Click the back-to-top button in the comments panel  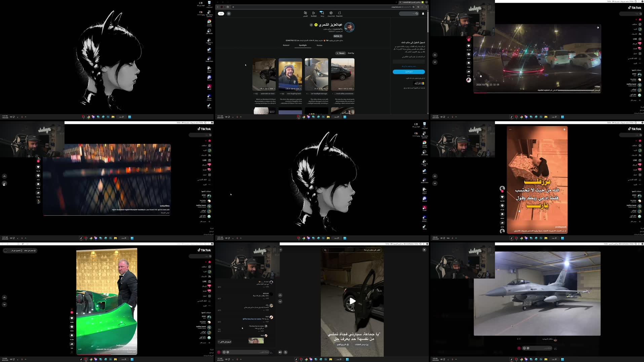coord(225,343)
